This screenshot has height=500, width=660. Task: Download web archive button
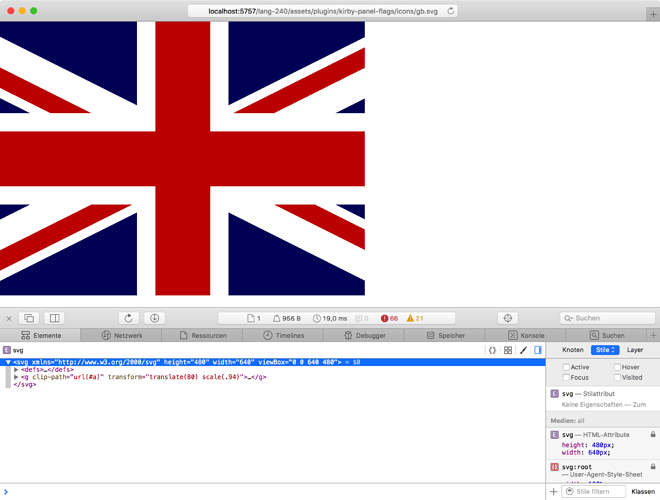(x=154, y=318)
